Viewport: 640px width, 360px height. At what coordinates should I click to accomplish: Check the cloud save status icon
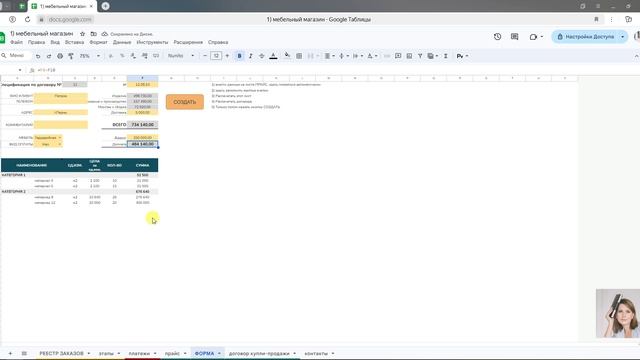click(104, 34)
